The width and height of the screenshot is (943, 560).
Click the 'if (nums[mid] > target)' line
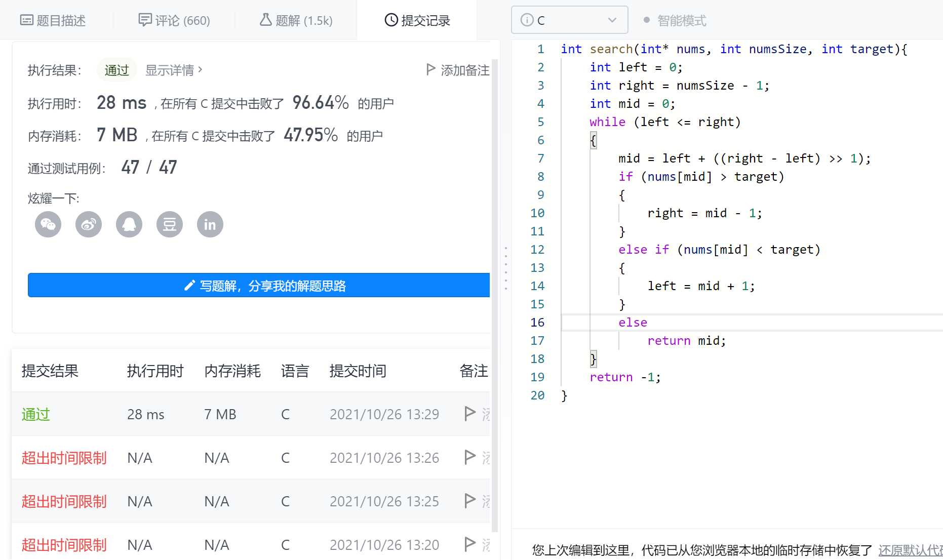[x=701, y=177]
